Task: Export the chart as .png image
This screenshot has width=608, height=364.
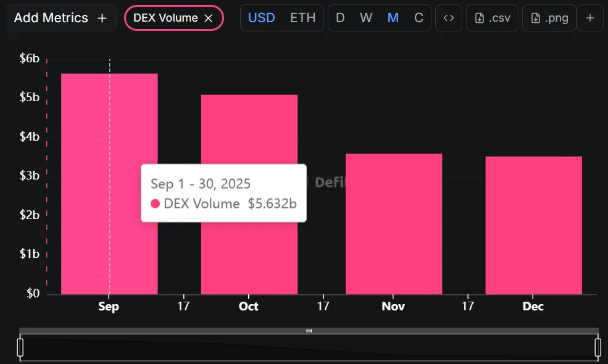Action: click(549, 18)
